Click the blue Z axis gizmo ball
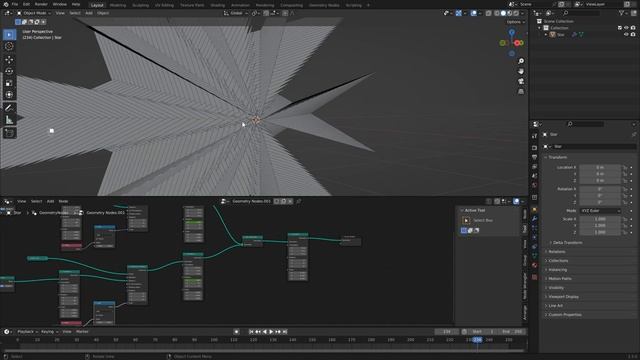This screenshot has width=640, height=360. (x=511, y=32)
